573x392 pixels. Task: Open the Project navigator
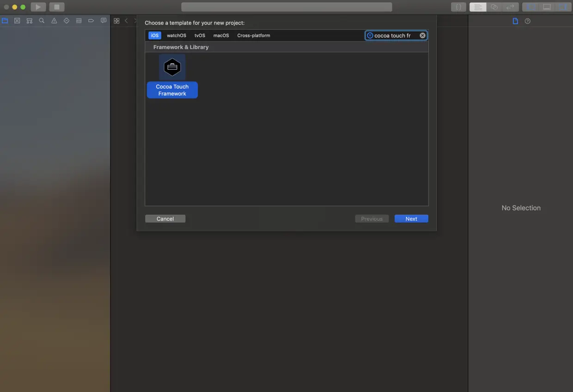[x=5, y=20]
